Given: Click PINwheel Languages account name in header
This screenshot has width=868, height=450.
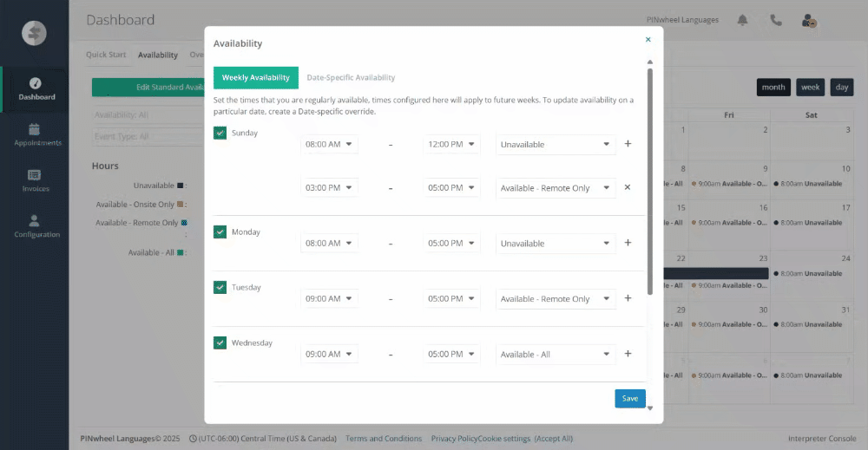Looking at the screenshot, I should tap(682, 20).
